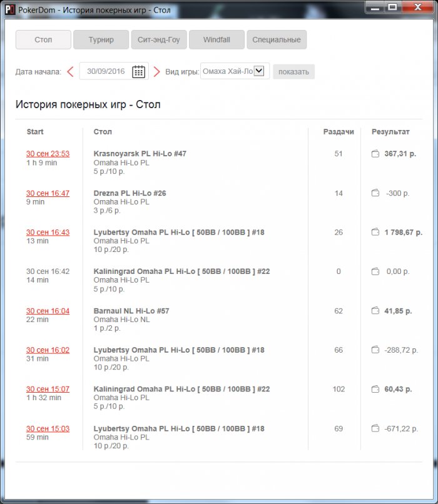Screen dimensions: 438x504
Task: Click wallet icon next to 41,85 р.
Action: coord(375,311)
